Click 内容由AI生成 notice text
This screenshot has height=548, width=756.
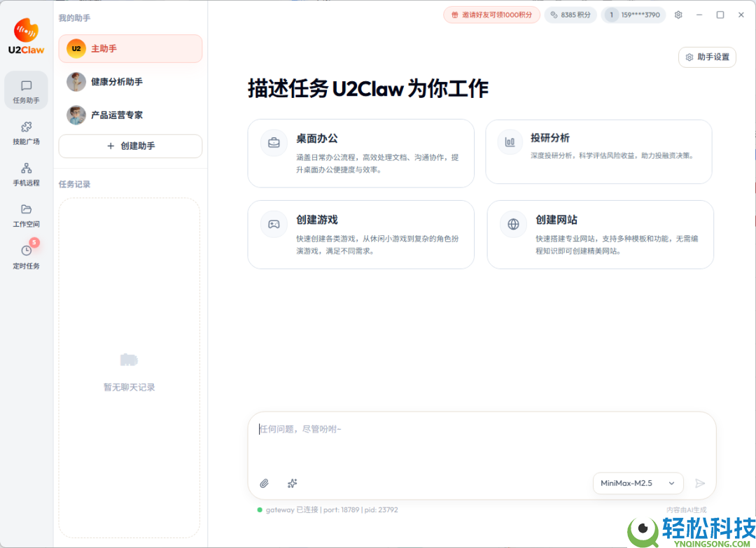pos(687,510)
